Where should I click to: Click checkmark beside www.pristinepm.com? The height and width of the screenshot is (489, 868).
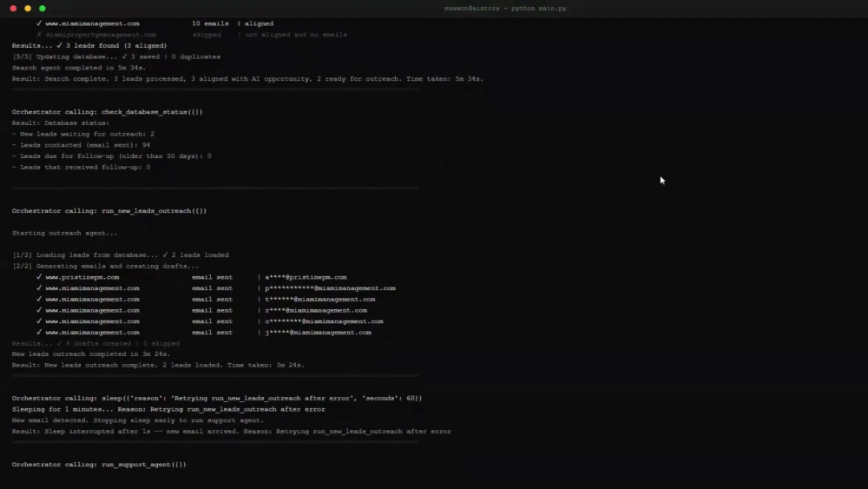click(x=39, y=277)
